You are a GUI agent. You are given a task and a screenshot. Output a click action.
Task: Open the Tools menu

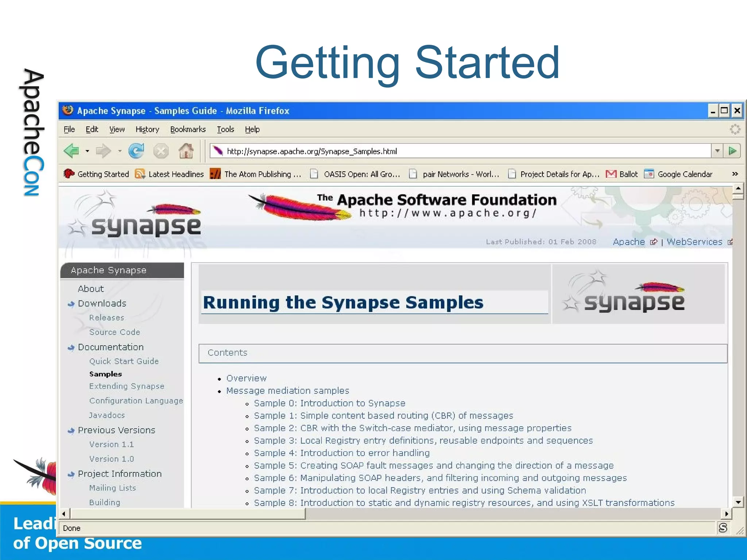[x=225, y=129]
